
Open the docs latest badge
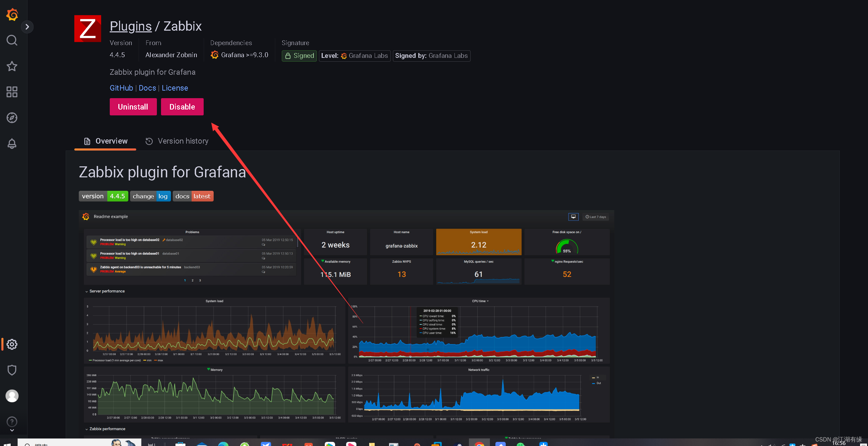coord(193,196)
